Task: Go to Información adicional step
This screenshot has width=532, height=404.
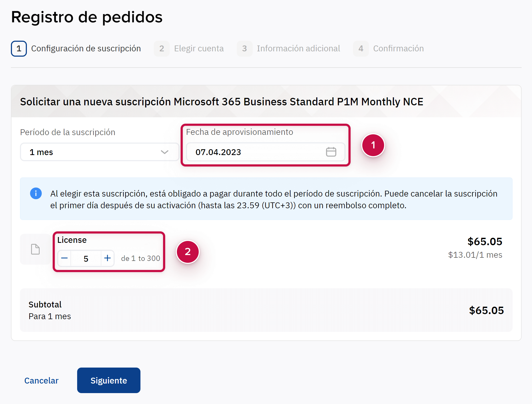Action: 298,49
